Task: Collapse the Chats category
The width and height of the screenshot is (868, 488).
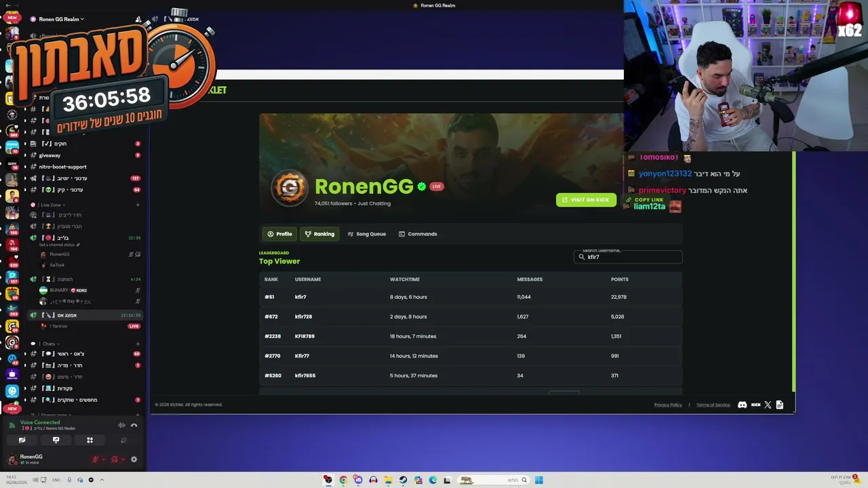Action: click(x=49, y=344)
